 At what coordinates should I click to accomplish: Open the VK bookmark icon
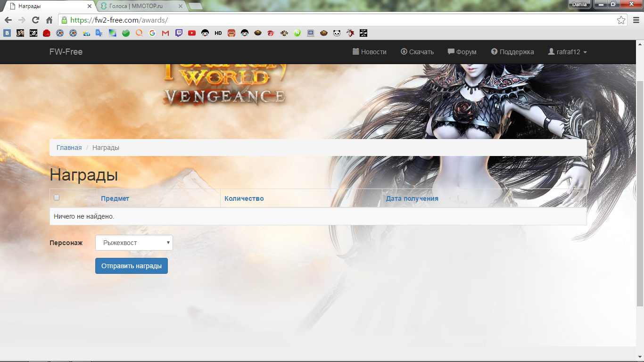(7, 33)
